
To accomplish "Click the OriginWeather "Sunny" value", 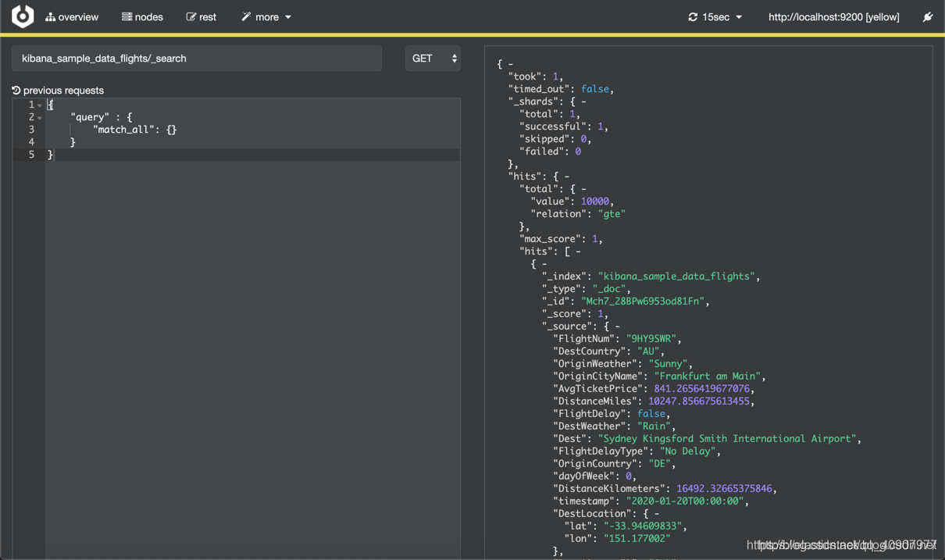I will click(669, 364).
